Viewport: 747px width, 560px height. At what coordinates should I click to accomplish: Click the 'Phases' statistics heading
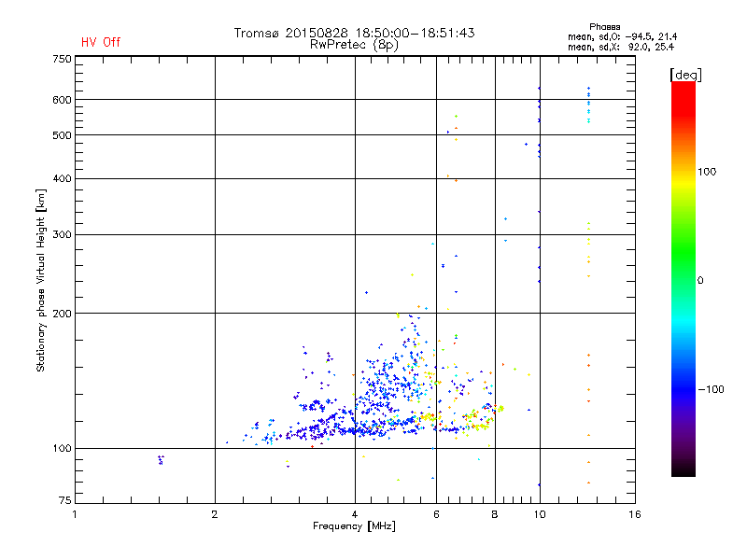point(604,27)
